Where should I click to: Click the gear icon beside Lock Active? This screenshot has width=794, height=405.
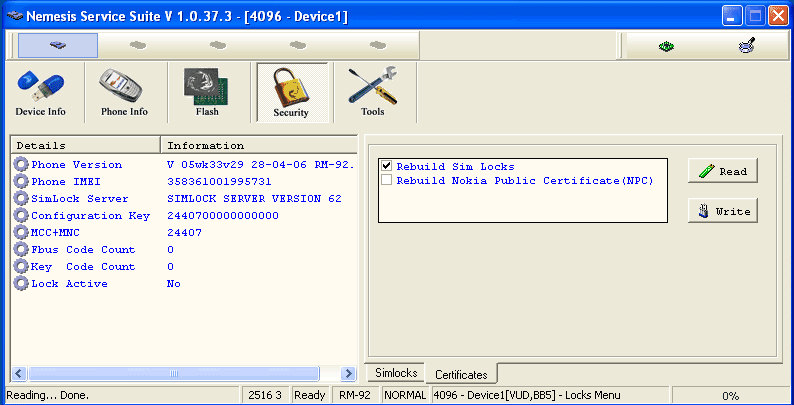click(x=21, y=284)
